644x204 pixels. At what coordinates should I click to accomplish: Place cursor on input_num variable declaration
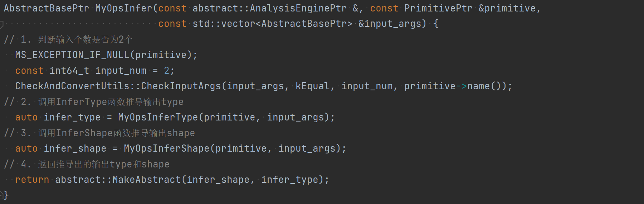tap(121, 71)
